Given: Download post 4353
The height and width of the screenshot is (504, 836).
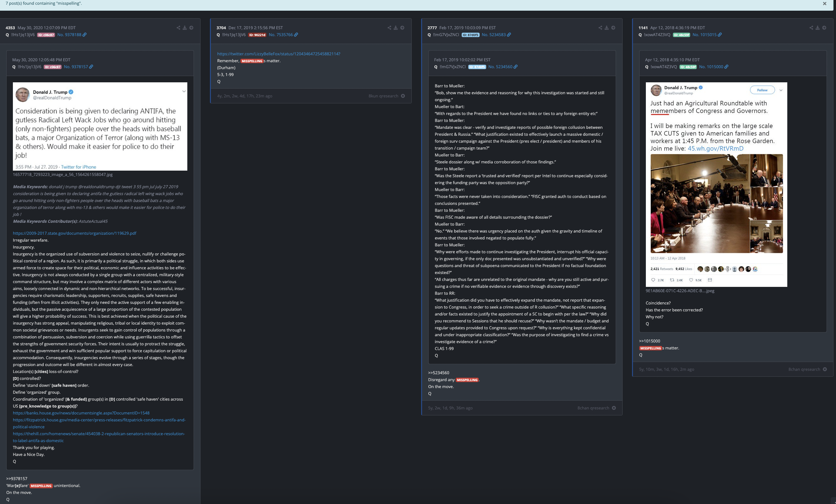Looking at the screenshot, I should [x=185, y=28].
